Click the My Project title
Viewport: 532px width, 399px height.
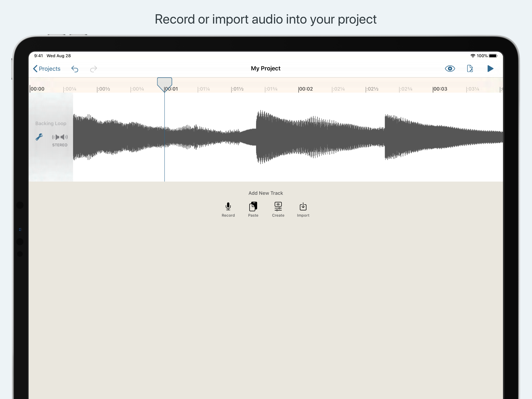pyautogui.click(x=266, y=68)
